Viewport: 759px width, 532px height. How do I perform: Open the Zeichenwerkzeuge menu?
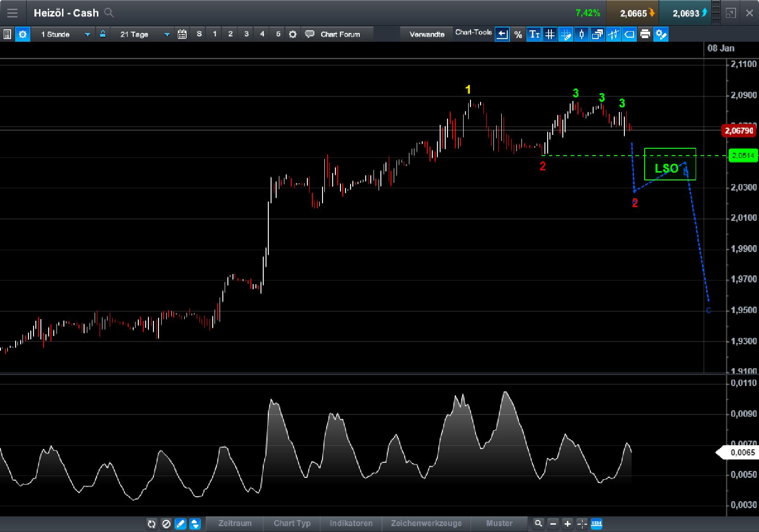pos(426,523)
